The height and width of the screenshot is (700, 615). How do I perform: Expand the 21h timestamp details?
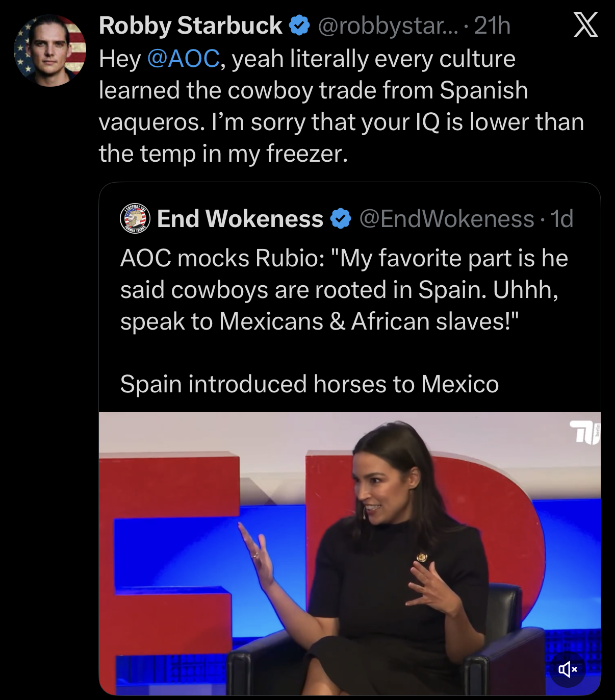point(491,26)
